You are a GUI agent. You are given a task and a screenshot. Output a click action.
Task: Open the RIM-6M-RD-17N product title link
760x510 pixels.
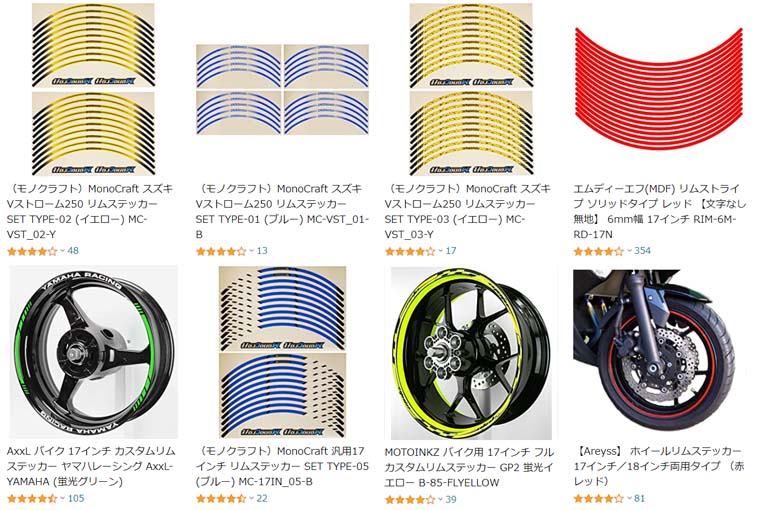click(x=659, y=211)
